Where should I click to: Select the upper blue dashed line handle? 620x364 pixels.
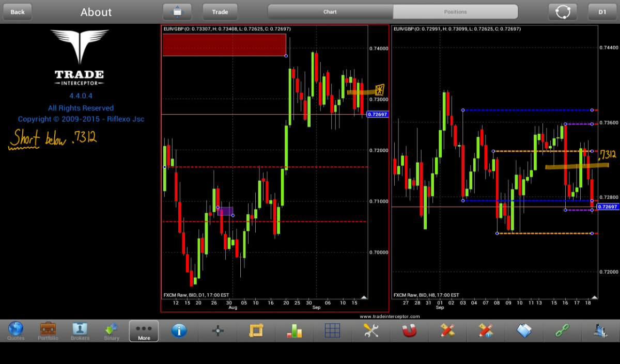pos(463,110)
